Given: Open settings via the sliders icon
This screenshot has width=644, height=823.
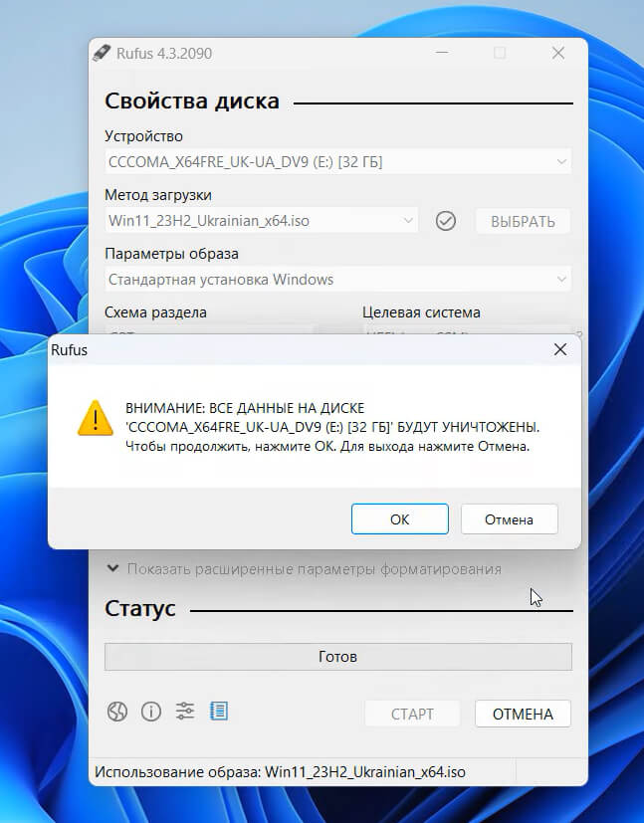Looking at the screenshot, I should pyautogui.click(x=185, y=711).
